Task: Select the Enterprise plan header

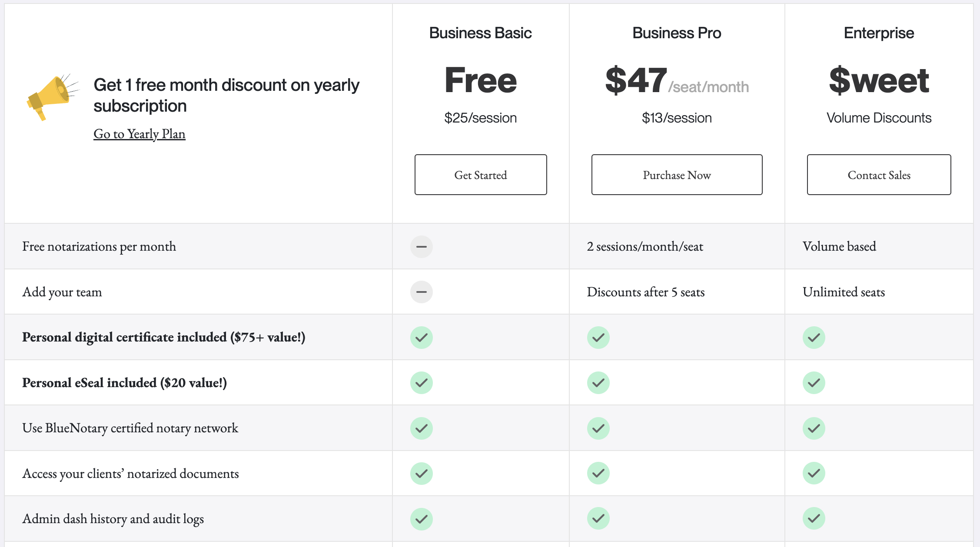Action: click(878, 33)
